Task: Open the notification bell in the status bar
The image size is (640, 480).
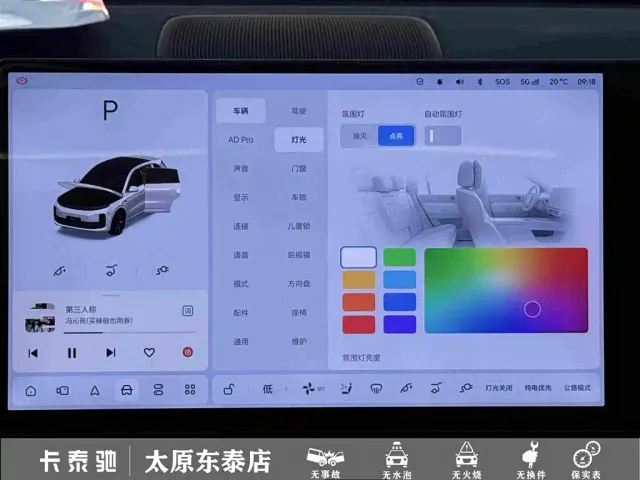Action: (440, 82)
